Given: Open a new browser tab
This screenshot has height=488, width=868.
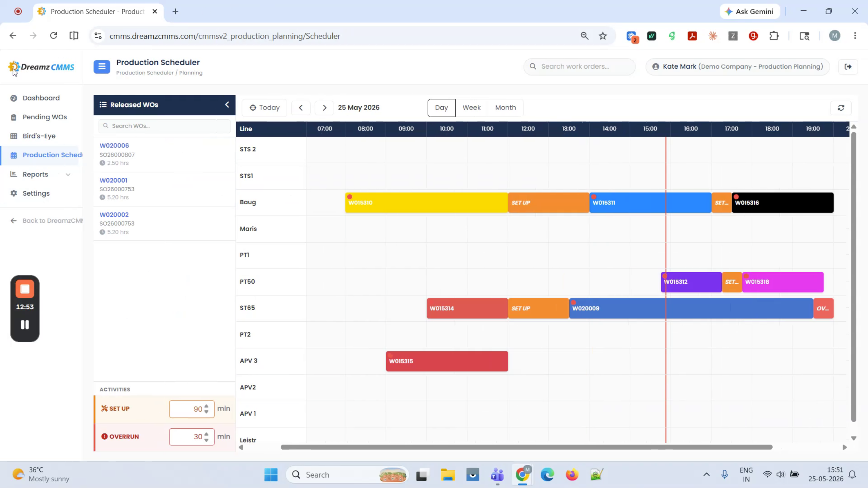Looking at the screenshot, I should pos(175,12).
